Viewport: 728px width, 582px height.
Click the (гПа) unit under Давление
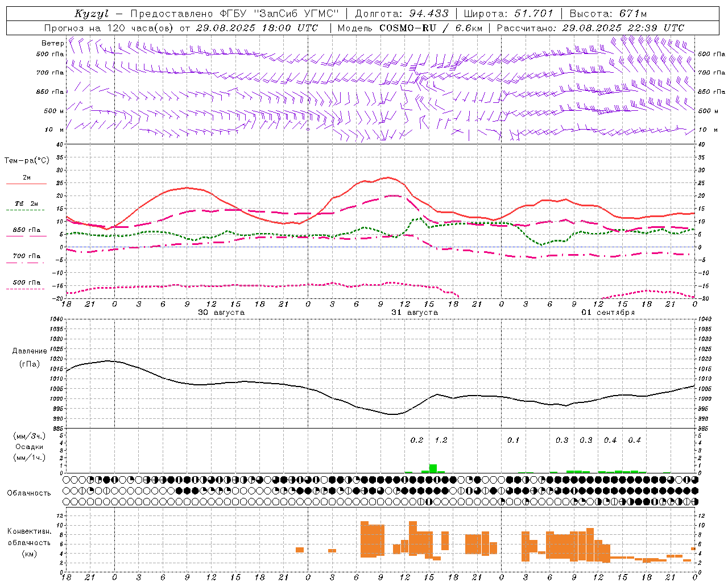[x=30, y=364]
